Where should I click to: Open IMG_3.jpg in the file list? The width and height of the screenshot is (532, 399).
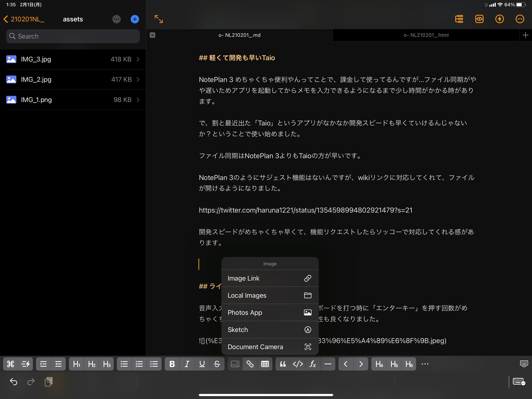point(73,59)
